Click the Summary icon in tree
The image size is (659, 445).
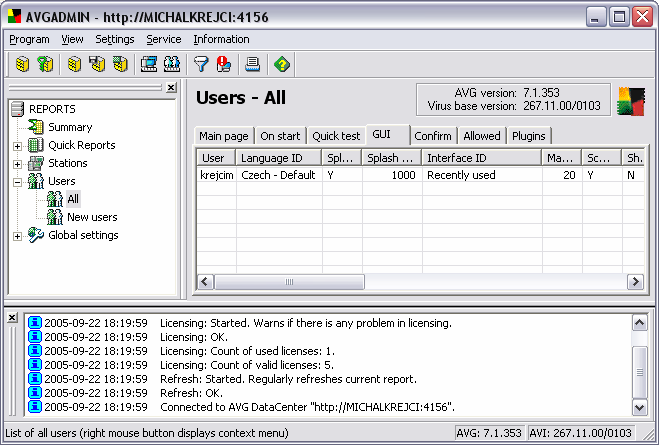tap(36, 127)
